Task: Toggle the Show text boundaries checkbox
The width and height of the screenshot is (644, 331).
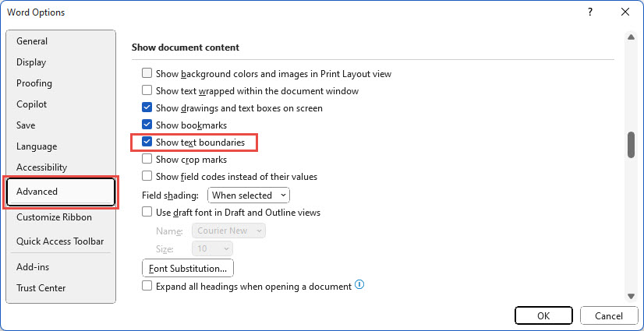Action: tap(147, 143)
